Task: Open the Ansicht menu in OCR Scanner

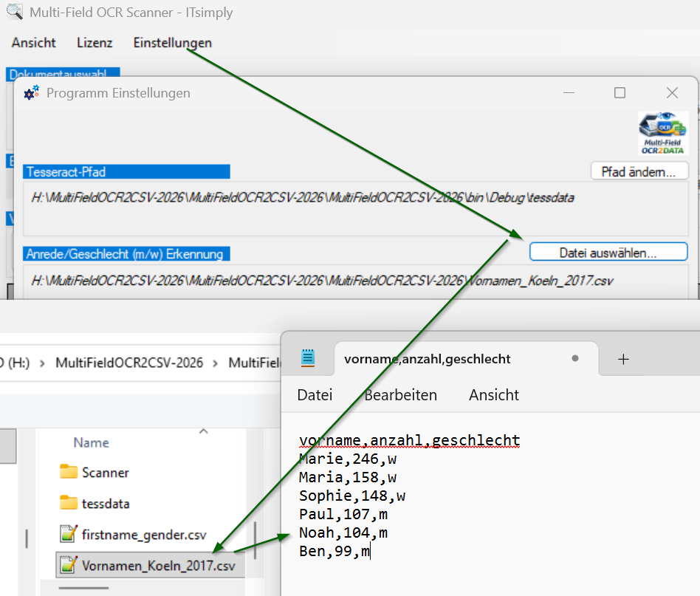Action: click(x=33, y=43)
